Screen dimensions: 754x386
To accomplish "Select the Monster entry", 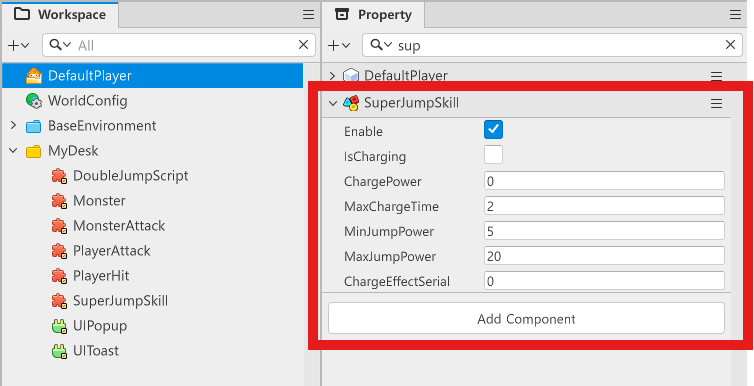I will 153,201.
